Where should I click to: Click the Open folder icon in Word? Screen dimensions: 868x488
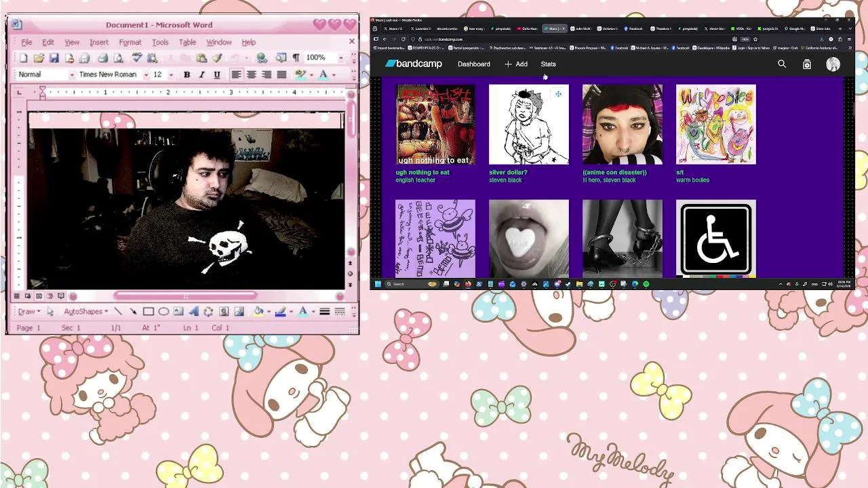39,58
